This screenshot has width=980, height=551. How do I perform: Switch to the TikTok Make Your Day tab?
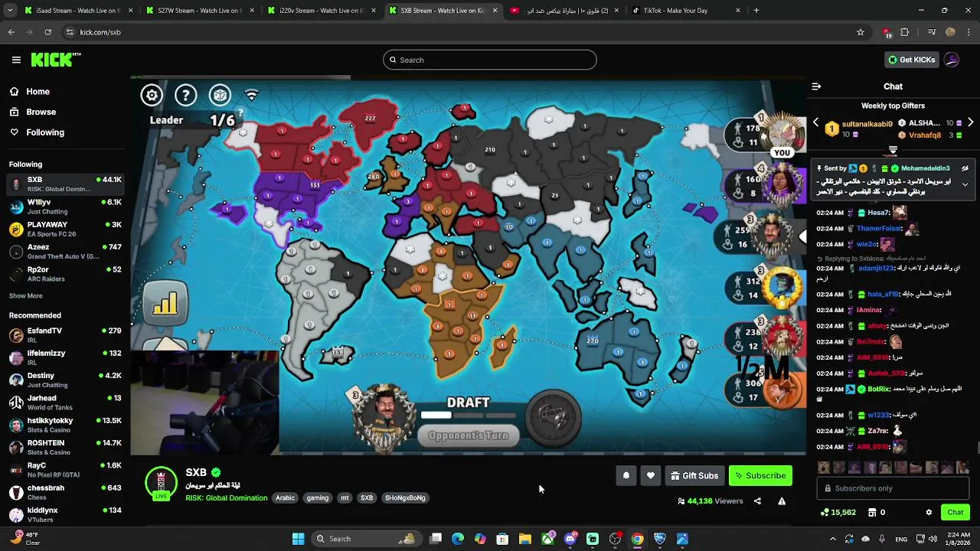684,11
